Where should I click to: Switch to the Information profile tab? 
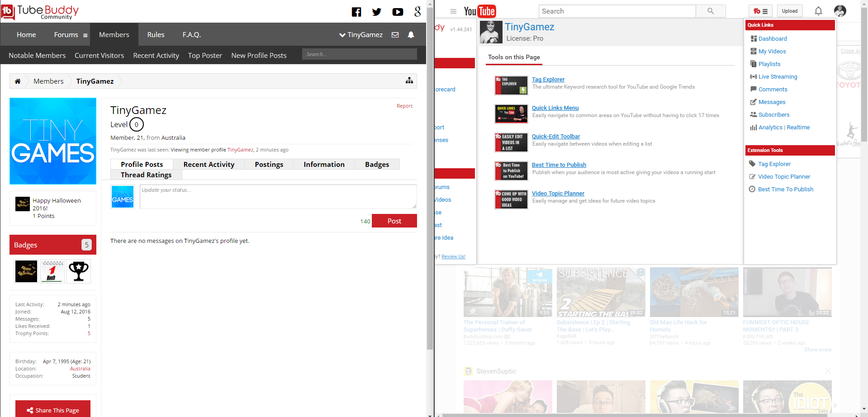pyautogui.click(x=324, y=165)
